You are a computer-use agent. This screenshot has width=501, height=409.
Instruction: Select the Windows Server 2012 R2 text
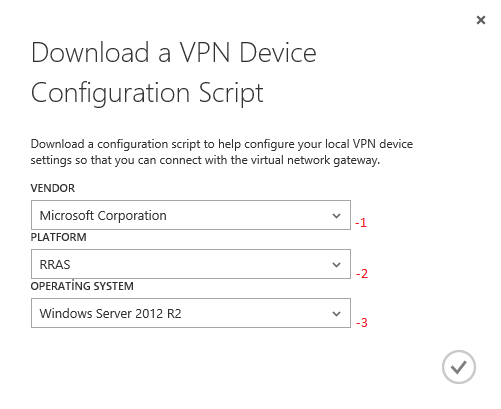point(110,314)
